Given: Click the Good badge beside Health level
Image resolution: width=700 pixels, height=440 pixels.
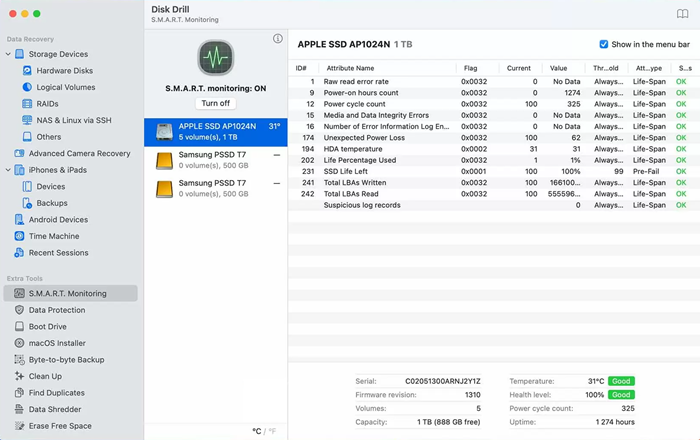Looking at the screenshot, I should coord(621,395).
